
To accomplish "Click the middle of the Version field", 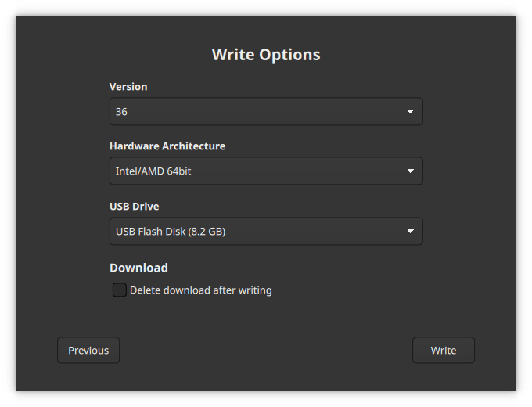I will (266, 112).
